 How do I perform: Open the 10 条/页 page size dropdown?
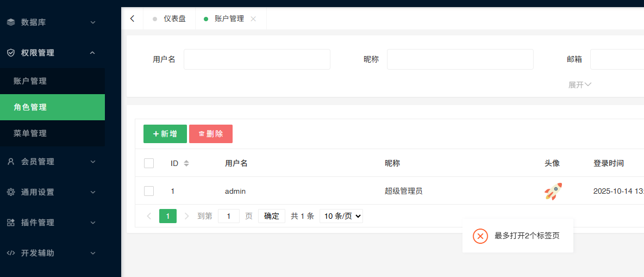click(341, 216)
